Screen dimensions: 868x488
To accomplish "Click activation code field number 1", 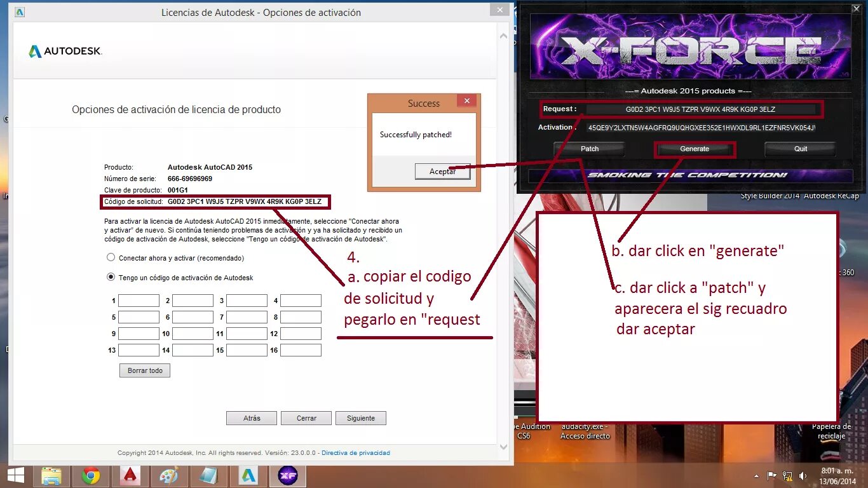I will (x=139, y=301).
